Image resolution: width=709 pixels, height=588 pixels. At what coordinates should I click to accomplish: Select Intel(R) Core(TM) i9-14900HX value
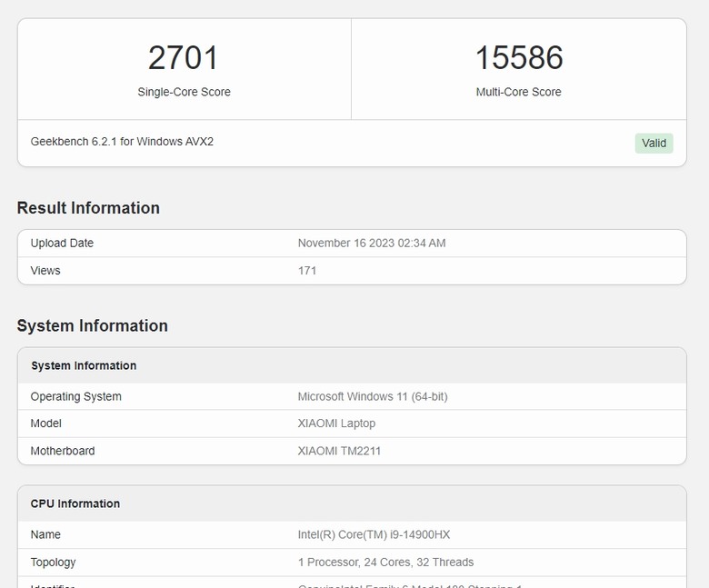click(x=374, y=534)
